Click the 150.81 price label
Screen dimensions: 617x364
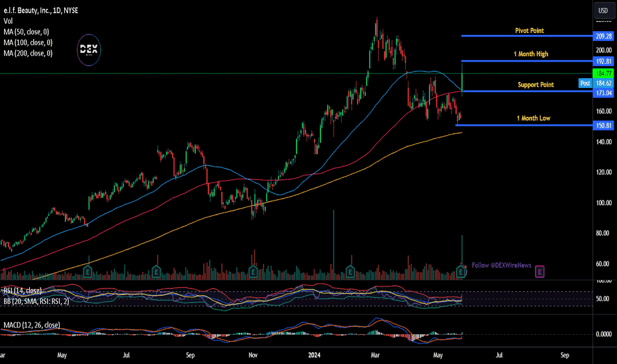[x=603, y=126]
